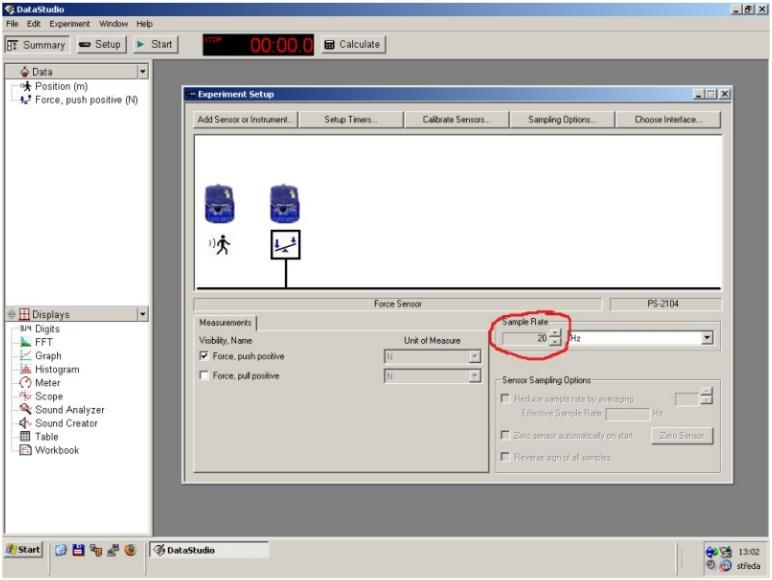This screenshot has width=772, height=580.
Task: Click DataStudio taskbar button
Action: [x=209, y=550]
